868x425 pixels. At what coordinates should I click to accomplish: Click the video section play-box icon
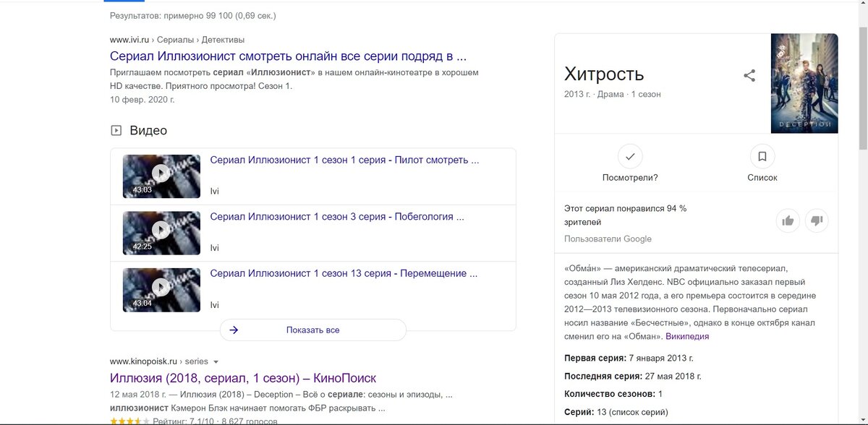[116, 131]
